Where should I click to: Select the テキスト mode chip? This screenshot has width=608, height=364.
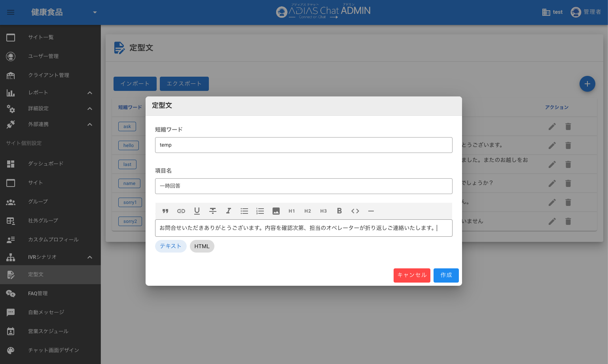click(170, 246)
